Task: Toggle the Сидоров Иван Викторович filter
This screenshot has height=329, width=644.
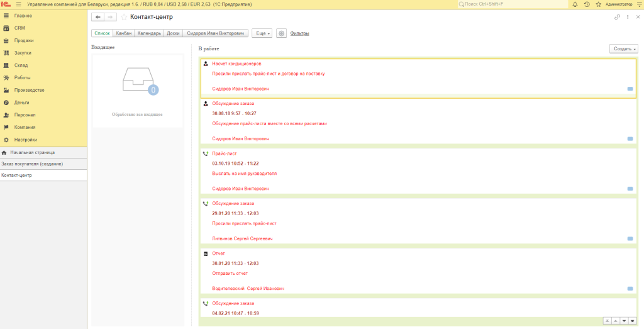Action: 216,33
